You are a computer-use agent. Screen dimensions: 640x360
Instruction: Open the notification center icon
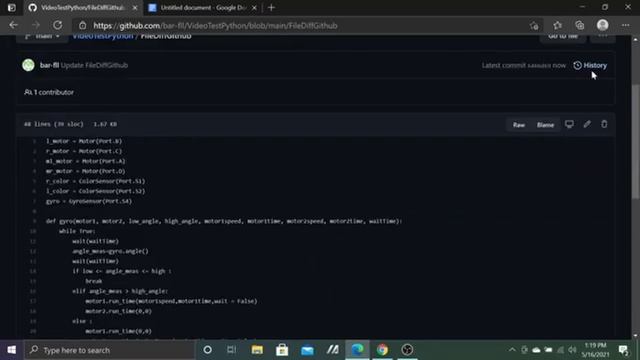point(623,350)
